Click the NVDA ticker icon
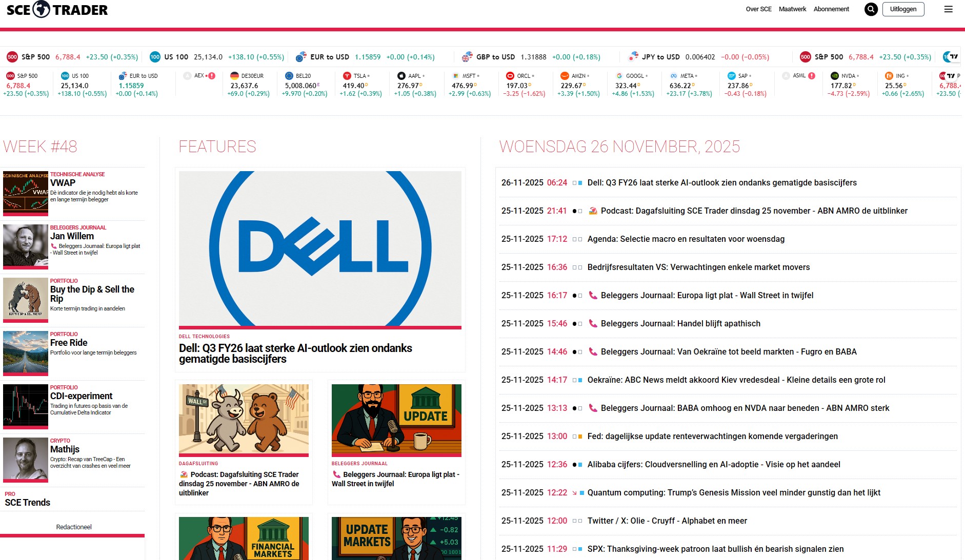Viewport: 965px width, 560px height. (x=835, y=76)
